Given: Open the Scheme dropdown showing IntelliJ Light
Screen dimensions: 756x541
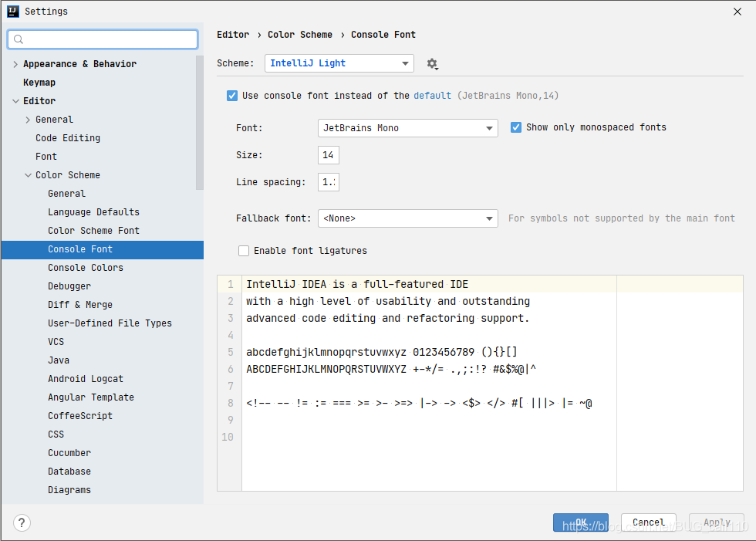Looking at the screenshot, I should pos(338,64).
